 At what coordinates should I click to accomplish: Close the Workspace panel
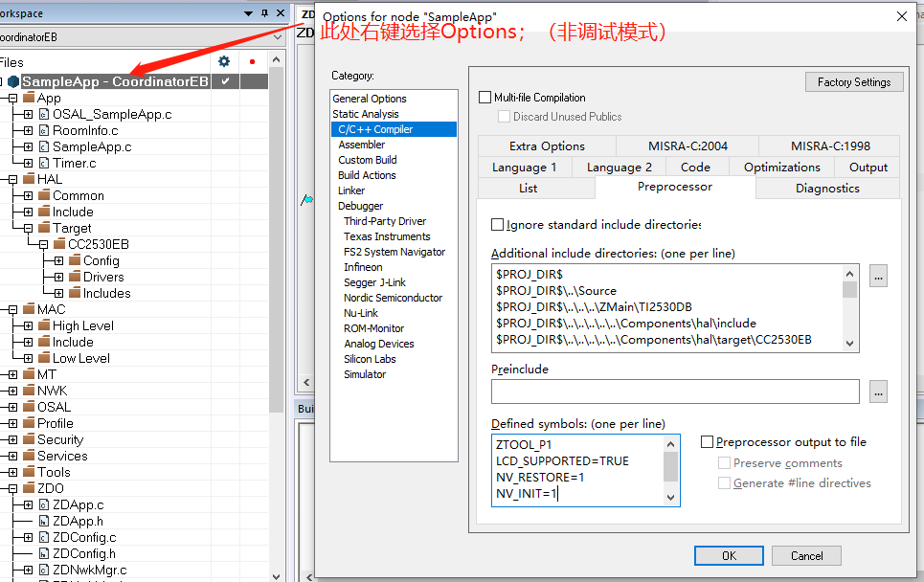pyautogui.click(x=281, y=13)
